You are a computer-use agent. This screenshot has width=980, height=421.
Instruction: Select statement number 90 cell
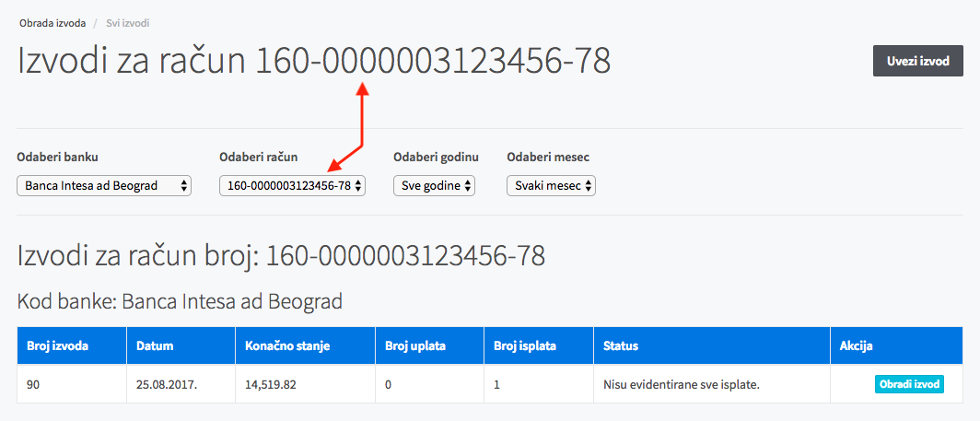tap(72, 384)
